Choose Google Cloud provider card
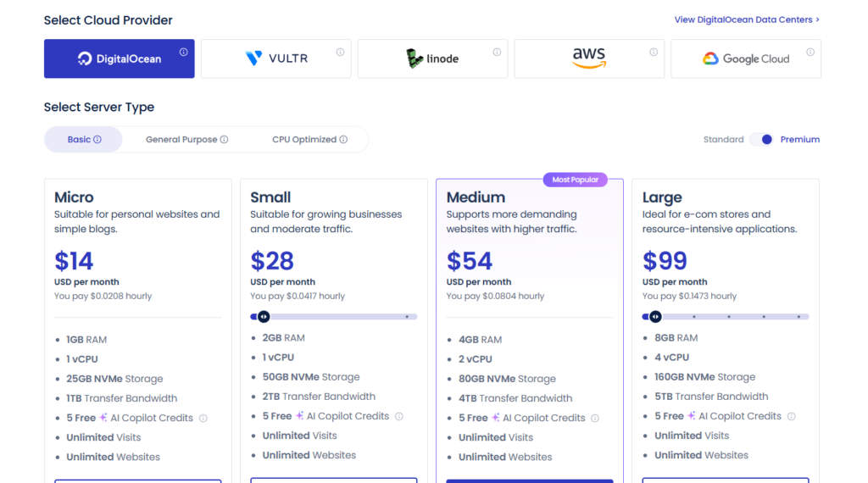Image resolution: width=868 pixels, height=483 pixels. 746,58
